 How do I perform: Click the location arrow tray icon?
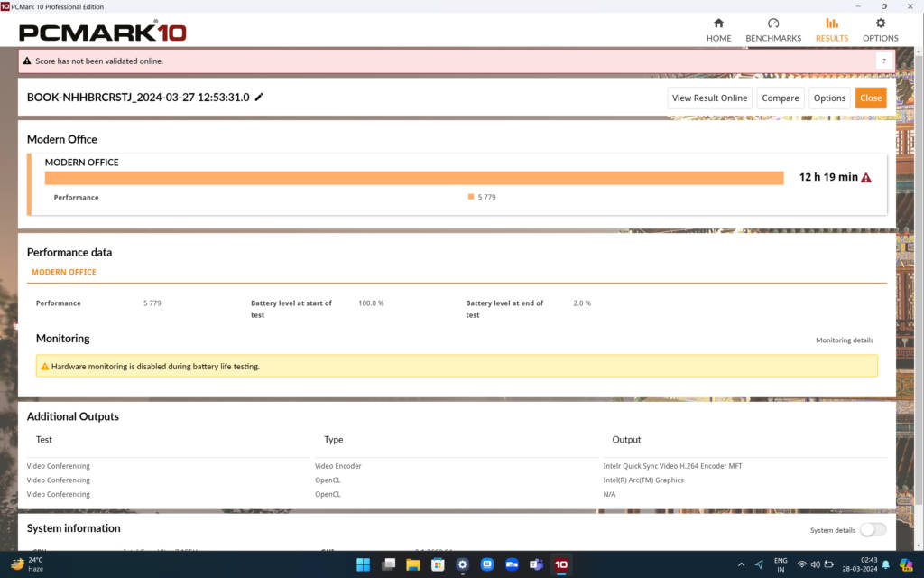point(759,564)
